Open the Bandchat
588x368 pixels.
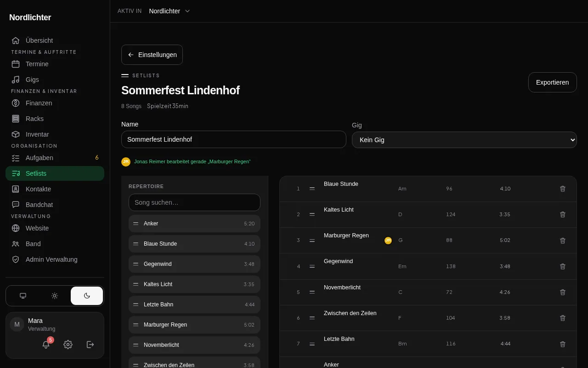[x=55, y=205]
